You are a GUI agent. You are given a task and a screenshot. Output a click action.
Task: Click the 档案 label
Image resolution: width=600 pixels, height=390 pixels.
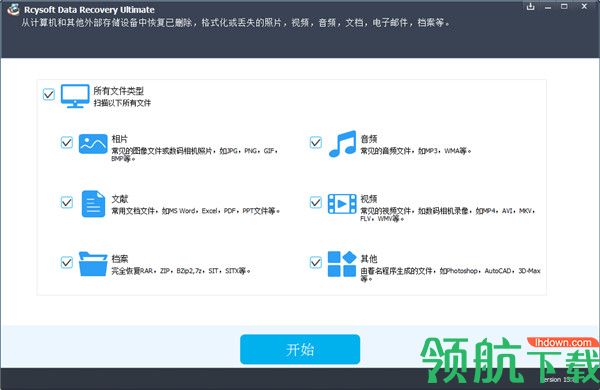click(x=120, y=259)
